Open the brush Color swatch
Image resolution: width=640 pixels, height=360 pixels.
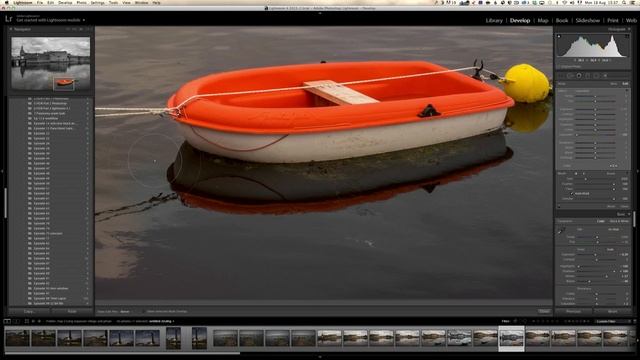613,166
